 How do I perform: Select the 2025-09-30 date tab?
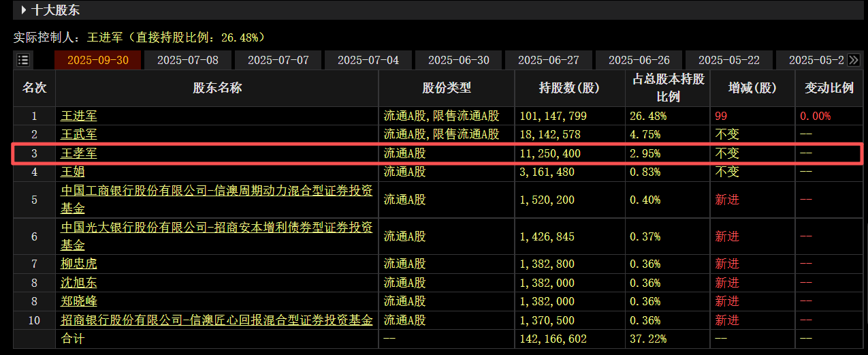click(98, 60)
